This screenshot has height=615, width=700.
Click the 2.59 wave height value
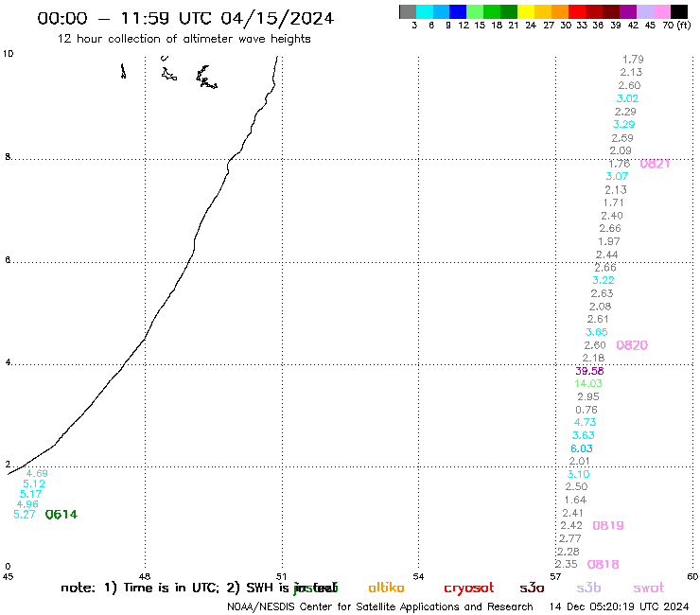coord(622,138)
